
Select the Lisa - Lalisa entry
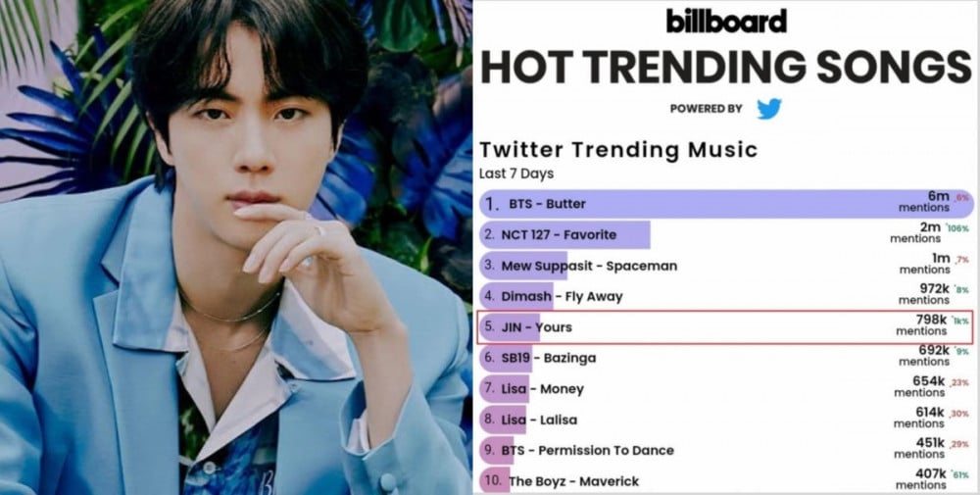click(x=726, y=420)
